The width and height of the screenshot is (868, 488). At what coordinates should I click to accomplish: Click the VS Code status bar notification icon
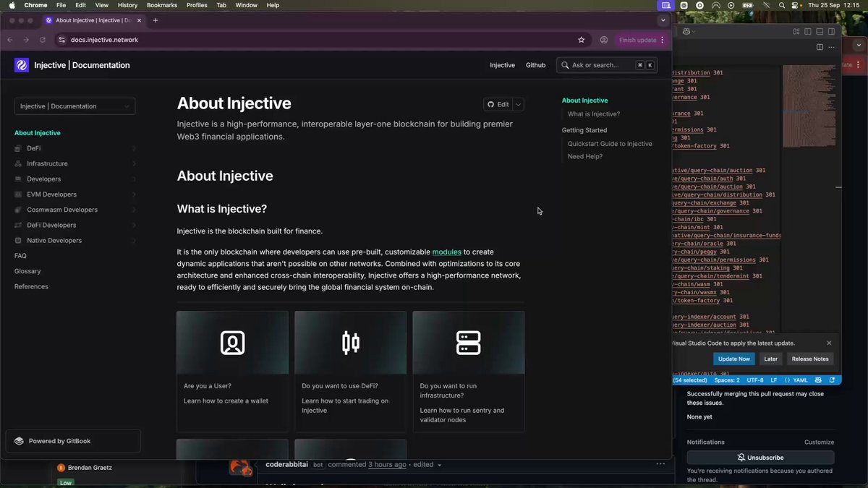point(833,380)
